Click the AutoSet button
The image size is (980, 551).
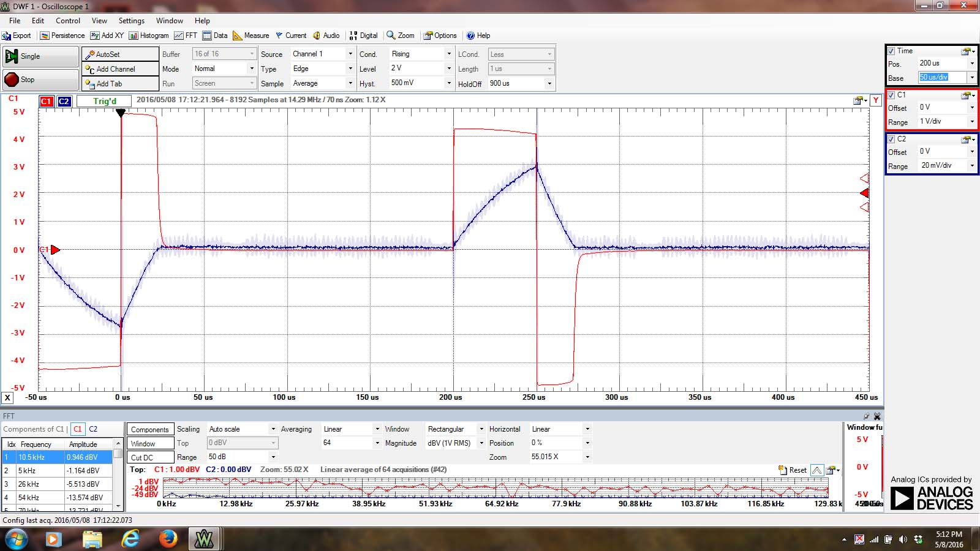[x=120, y=54]
